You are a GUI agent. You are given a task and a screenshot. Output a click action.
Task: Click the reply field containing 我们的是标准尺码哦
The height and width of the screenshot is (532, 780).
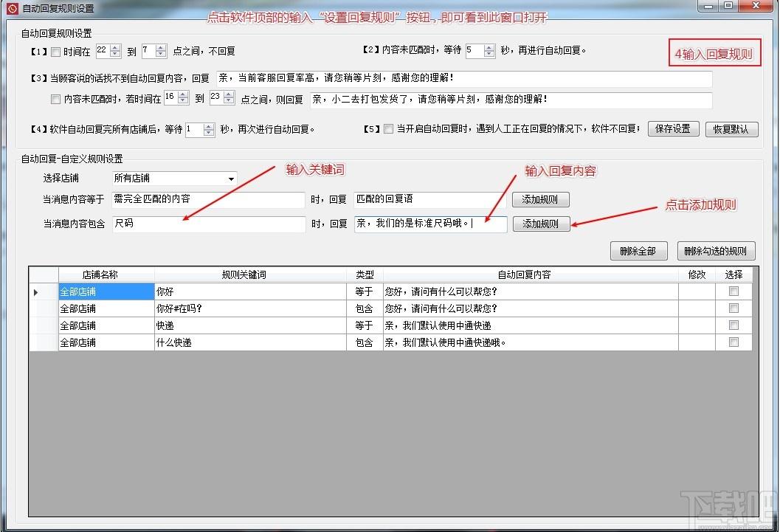coord(431,224)
